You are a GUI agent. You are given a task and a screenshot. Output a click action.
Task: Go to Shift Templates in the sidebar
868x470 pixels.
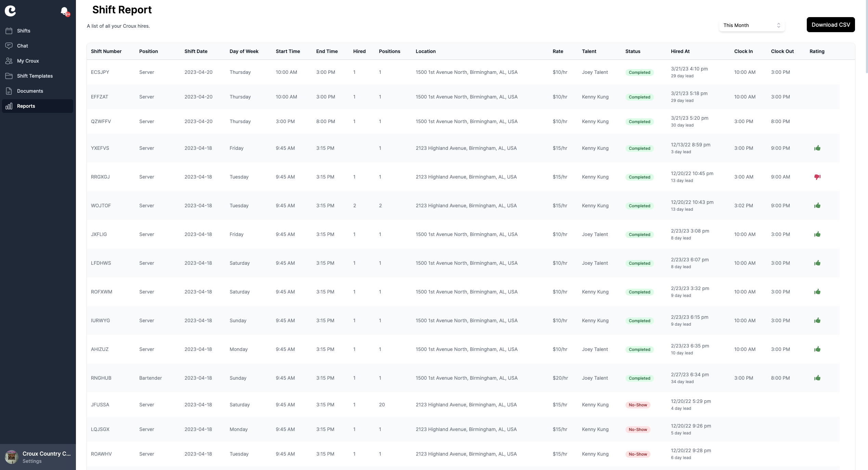(35, 76)
